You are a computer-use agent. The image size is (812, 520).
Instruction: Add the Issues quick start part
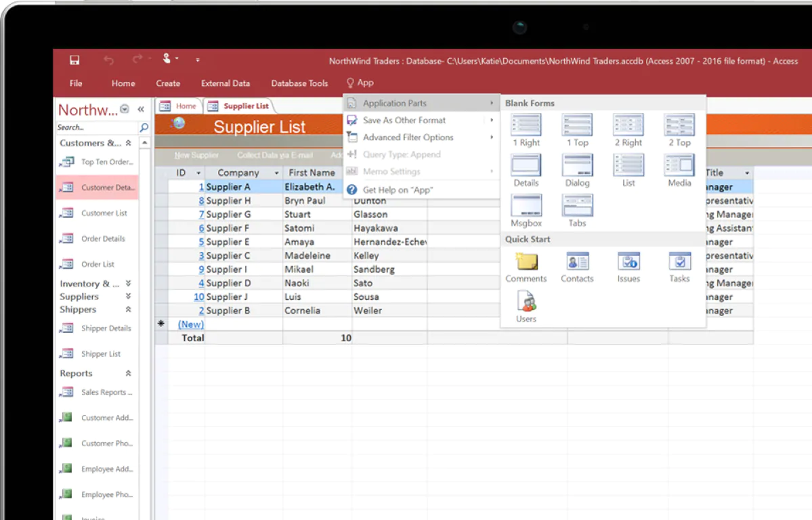[628, 262]
